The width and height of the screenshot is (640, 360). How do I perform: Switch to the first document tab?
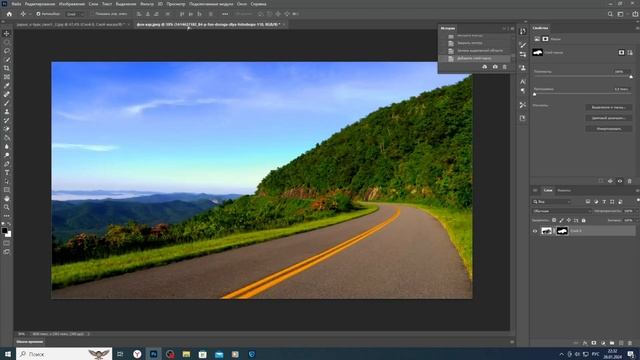click(70, 24)
